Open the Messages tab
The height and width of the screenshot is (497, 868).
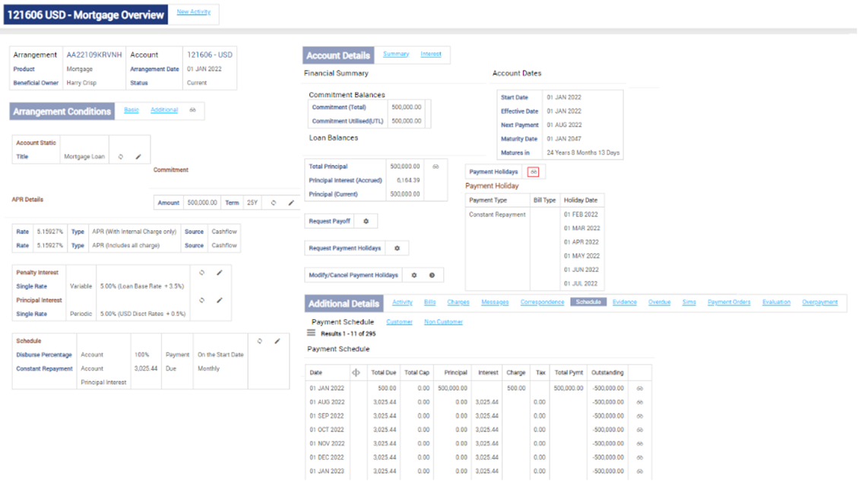pos(495,302)
